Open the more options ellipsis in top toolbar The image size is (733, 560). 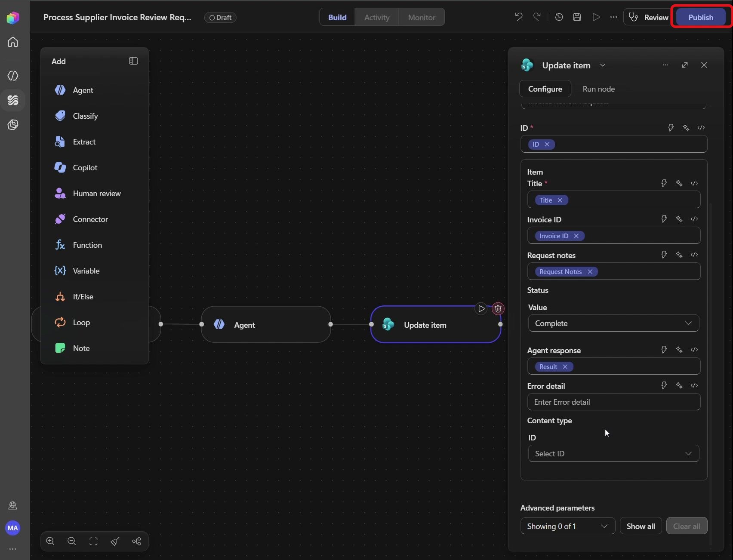tap(613, 17)
